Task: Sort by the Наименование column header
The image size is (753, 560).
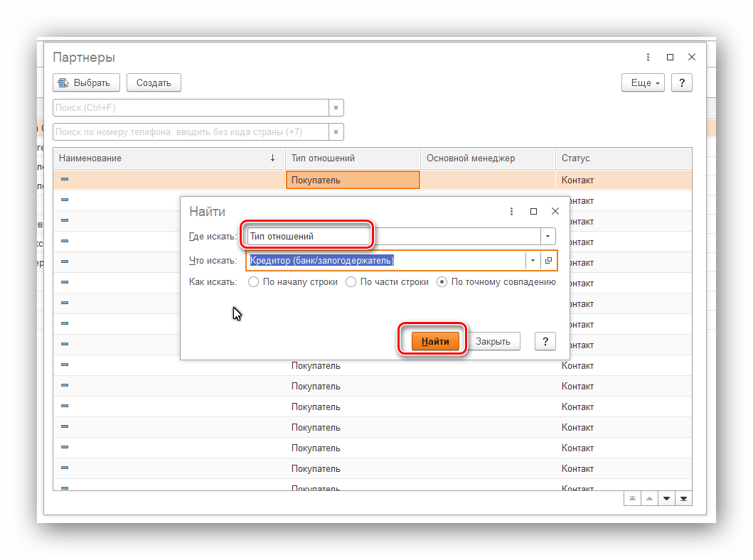Action: click(169, 158)
